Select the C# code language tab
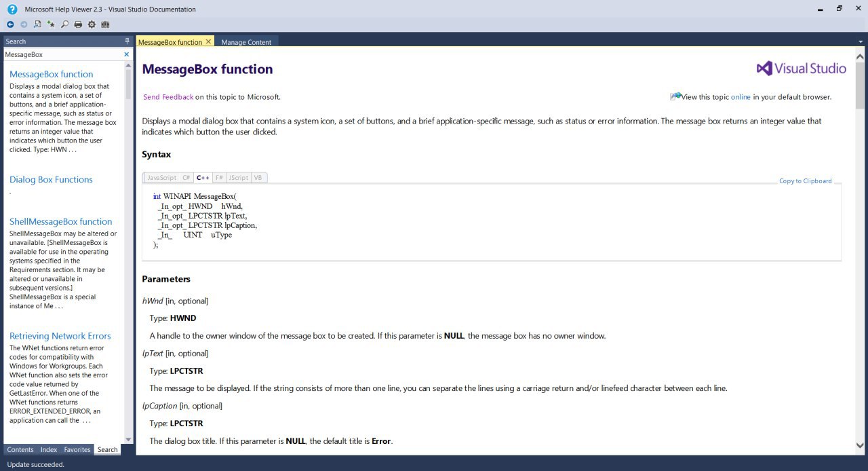 point(186,177)
